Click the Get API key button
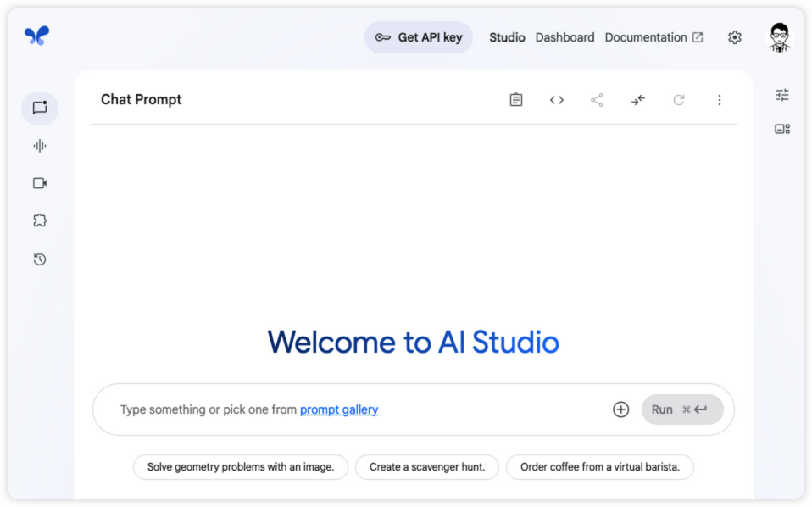The image size is (812, 507). [419, 37]
